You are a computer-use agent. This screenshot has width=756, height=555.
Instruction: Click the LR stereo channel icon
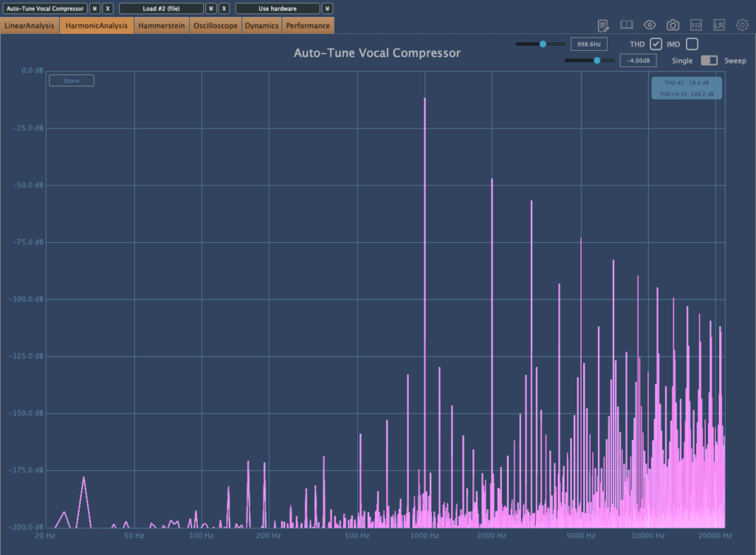719,25
